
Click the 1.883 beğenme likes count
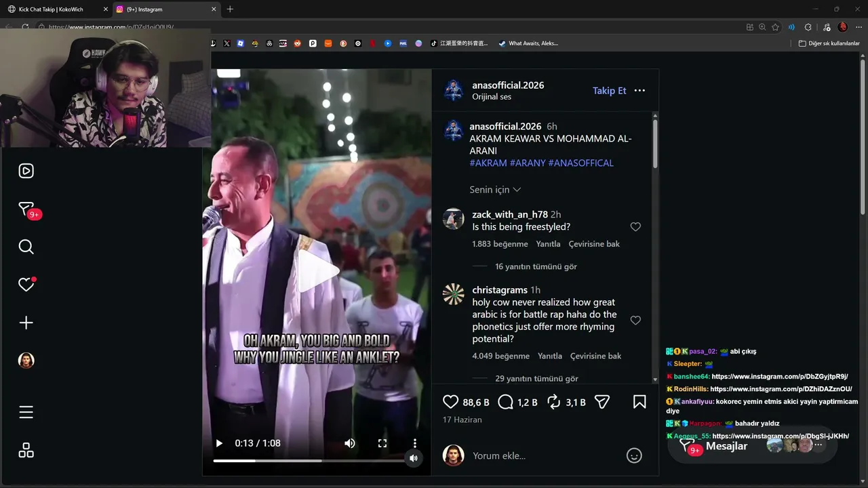click(x=500, y=244)
